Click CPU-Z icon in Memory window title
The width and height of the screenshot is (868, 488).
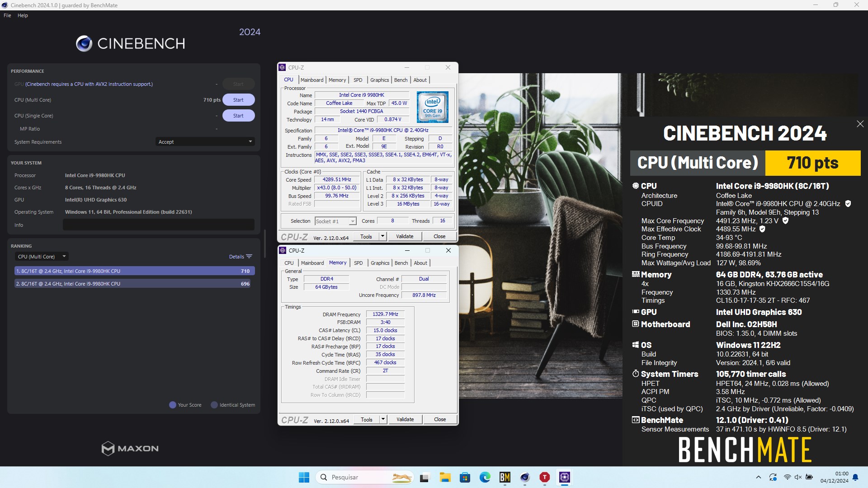283,250
